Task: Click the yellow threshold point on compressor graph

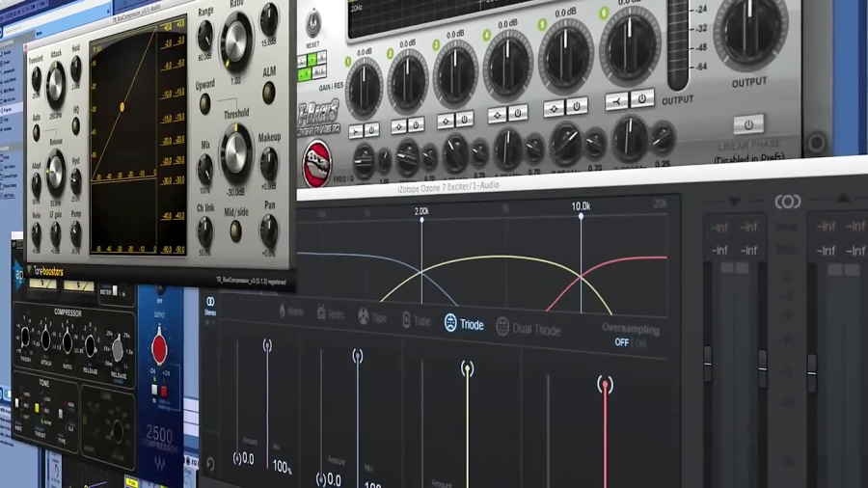Action: [122, 107]
